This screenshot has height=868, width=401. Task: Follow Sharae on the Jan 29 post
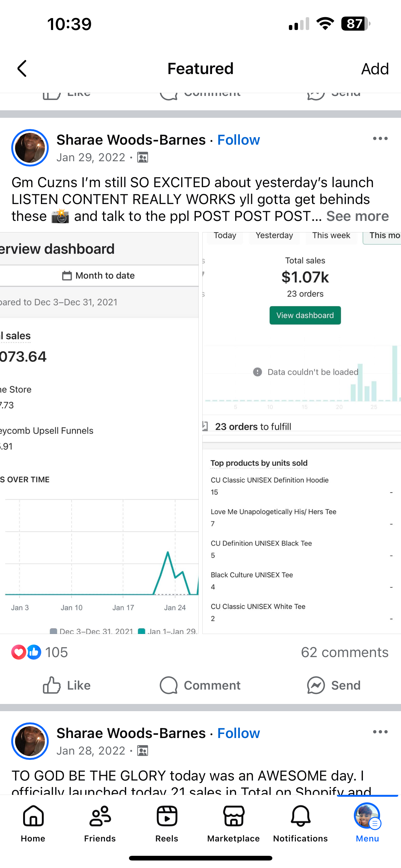point(238,140)
